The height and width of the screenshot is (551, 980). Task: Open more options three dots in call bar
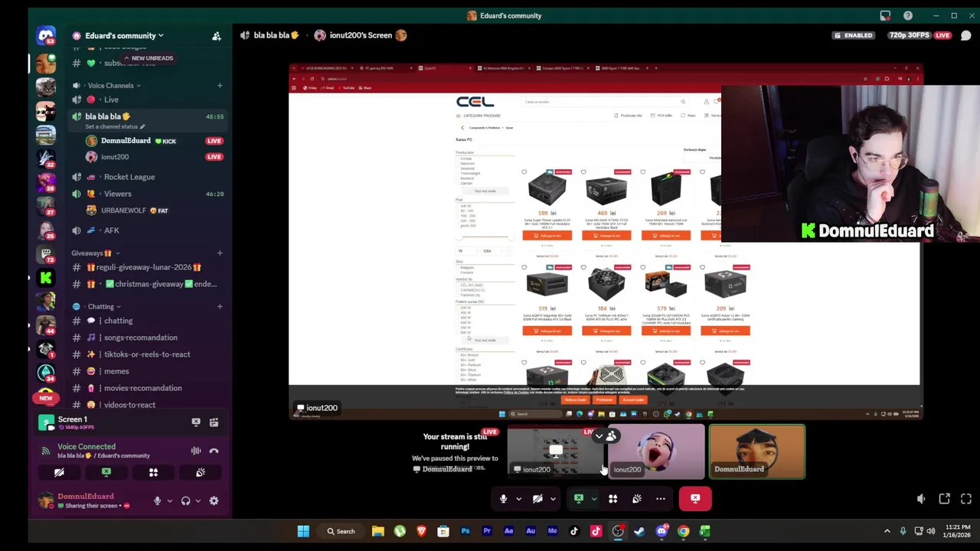click(x=661, y=499)
